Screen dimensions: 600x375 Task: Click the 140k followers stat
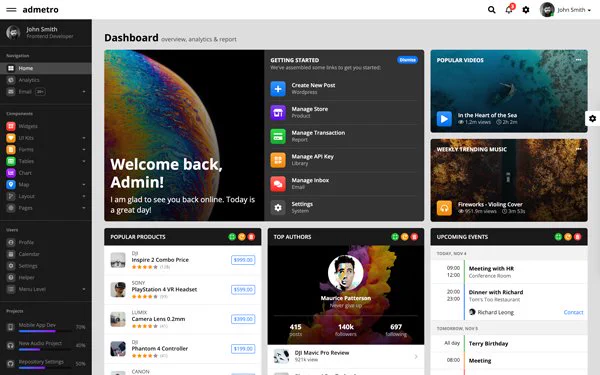pos(346,330)
